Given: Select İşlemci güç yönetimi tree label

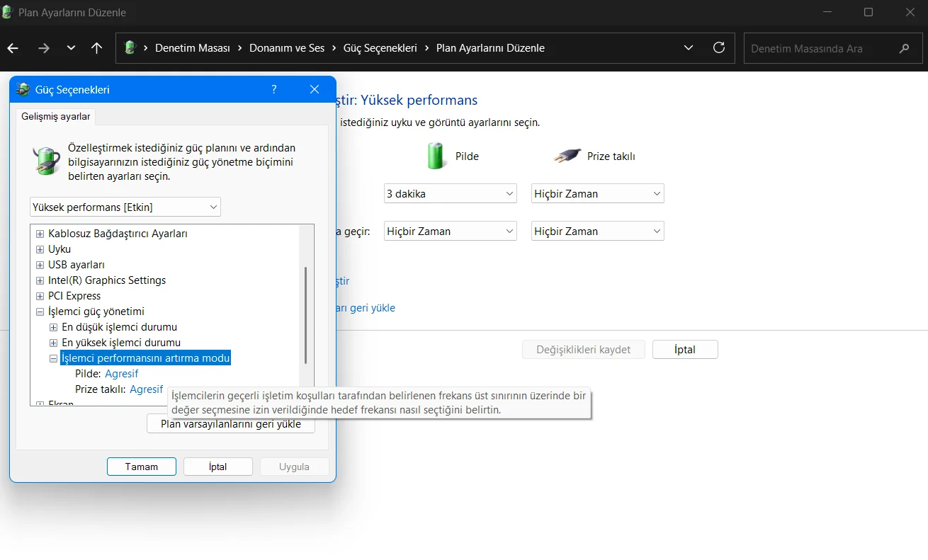Looking at the screenshot, I should (x=96, y=312).
